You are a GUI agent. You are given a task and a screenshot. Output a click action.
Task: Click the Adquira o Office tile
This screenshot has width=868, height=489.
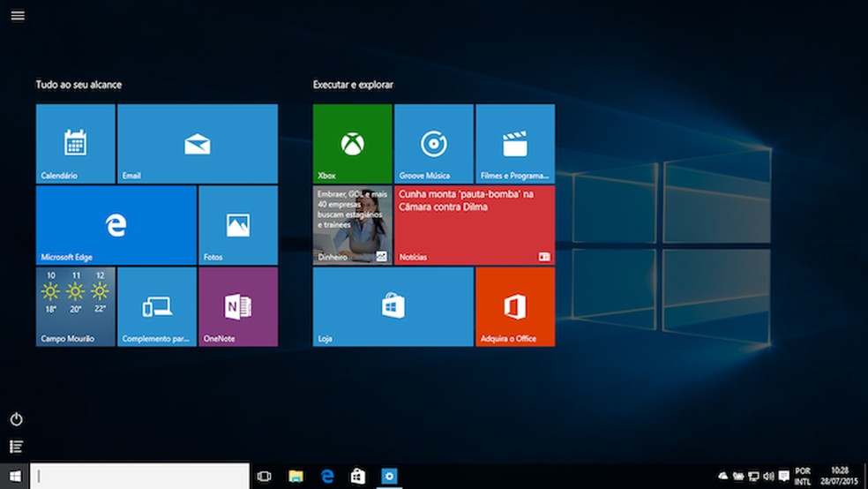pyautogui.click(x=514, y=306)
